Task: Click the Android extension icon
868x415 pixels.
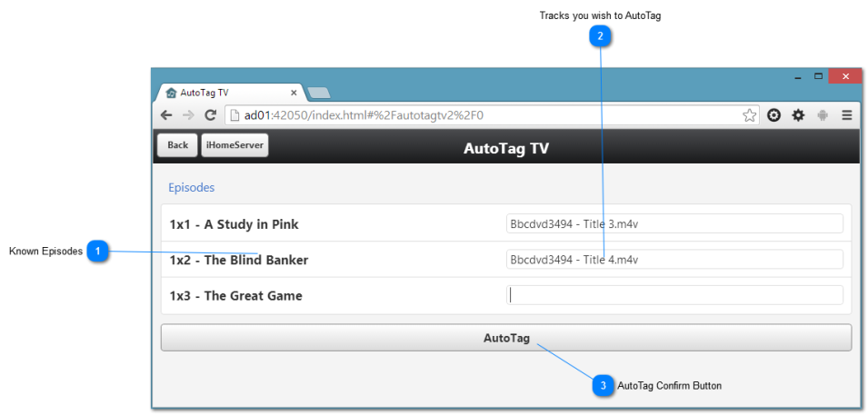Action: (823, 115)
